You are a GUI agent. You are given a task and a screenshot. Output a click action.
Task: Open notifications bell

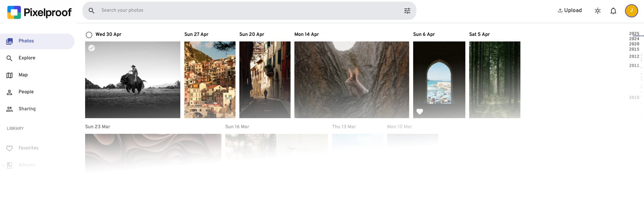[x=613, y=11]
